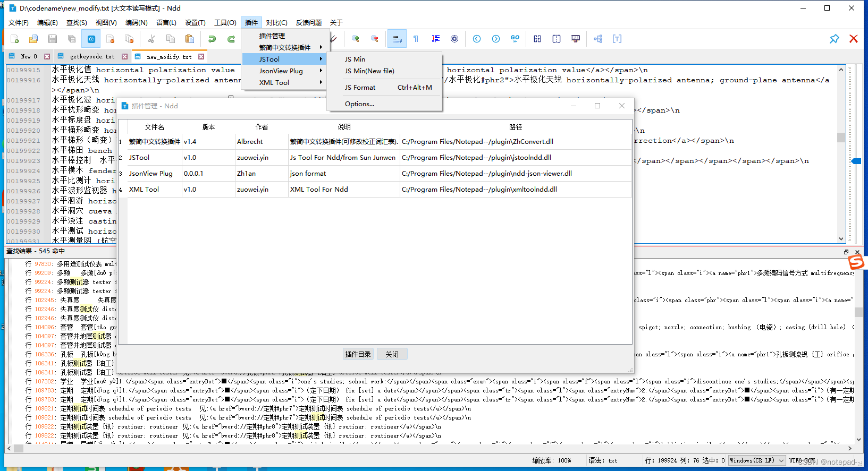
Task: Click the bracketed T icon
Action: [617, 39]
